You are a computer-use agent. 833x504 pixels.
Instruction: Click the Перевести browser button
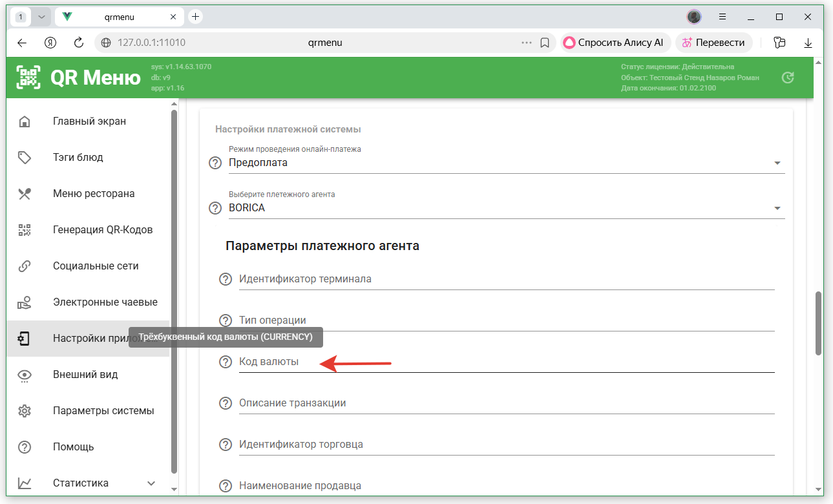point(713,43)
